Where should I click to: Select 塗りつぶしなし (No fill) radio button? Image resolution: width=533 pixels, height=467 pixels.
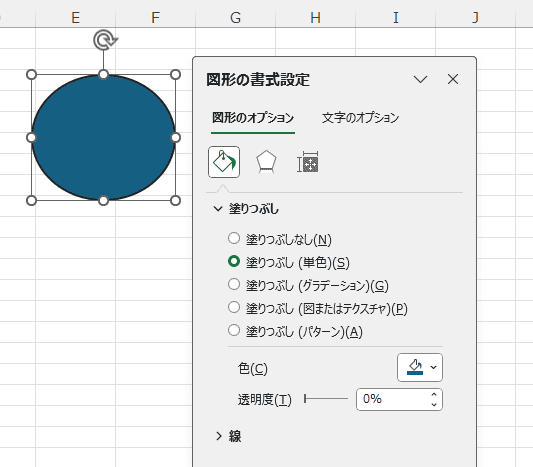234,239
